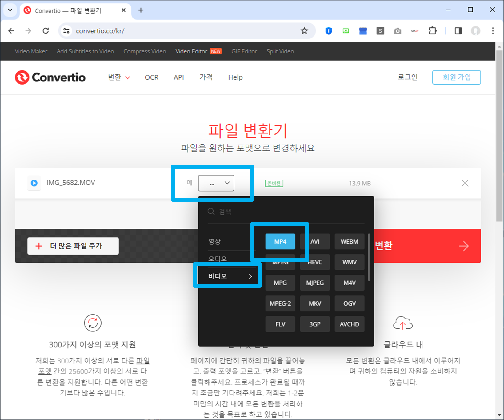Image resolution: width=504 pixels, height=420 pixels.
Task: Play the IMG_5682.MOV preview
Action: click(x=34, y=183)
